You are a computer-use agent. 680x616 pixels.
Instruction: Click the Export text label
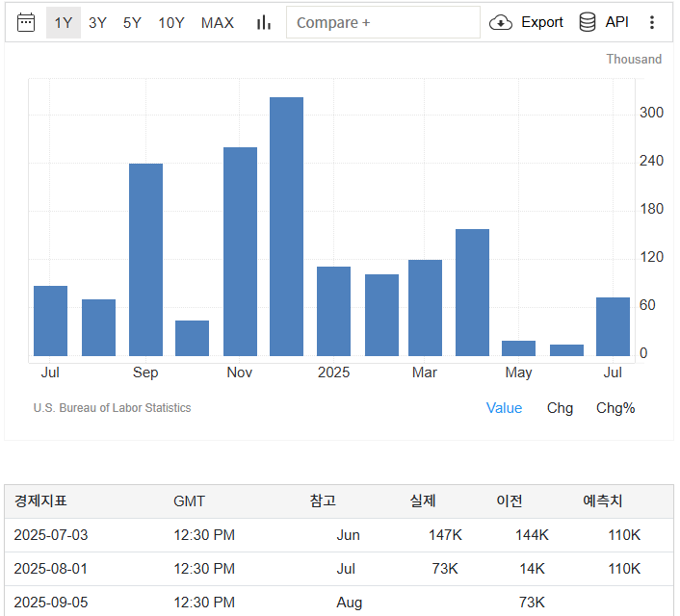[542, 22]
